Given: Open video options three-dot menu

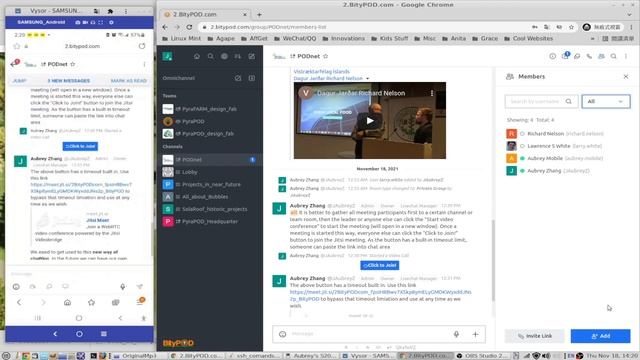Looking at the screenshot, I should (432, 93).
